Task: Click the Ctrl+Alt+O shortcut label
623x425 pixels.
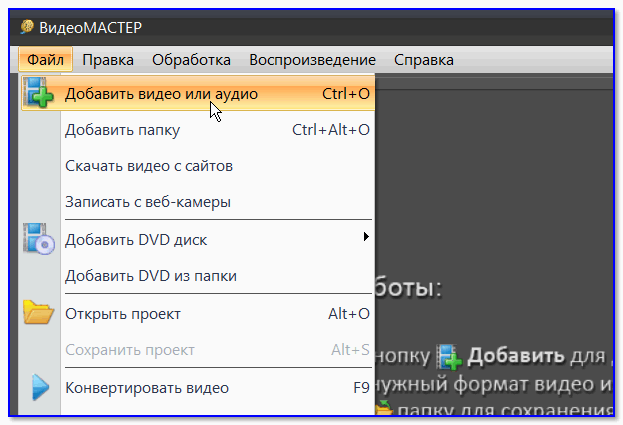Action: (331, 130)
